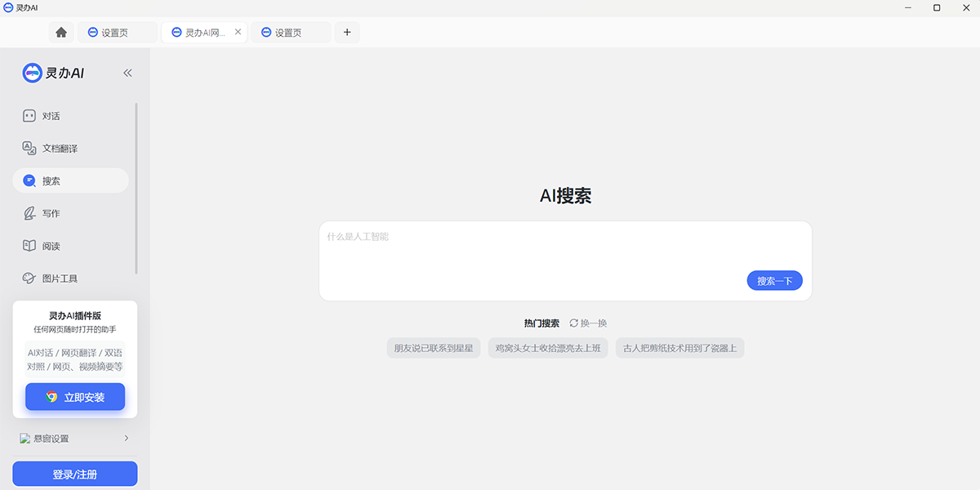Open 写作 writing tool
This screenshot has height=490, width=980.
[70, 213]
